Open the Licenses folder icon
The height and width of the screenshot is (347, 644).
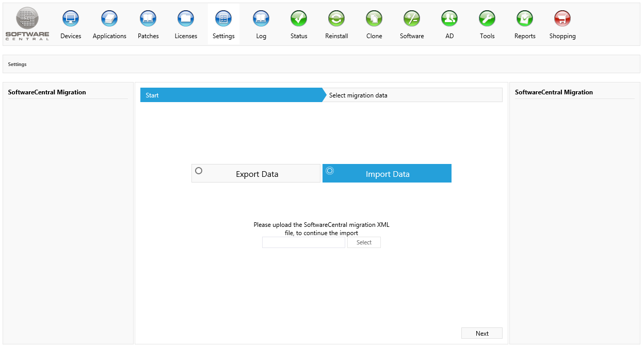186,19
